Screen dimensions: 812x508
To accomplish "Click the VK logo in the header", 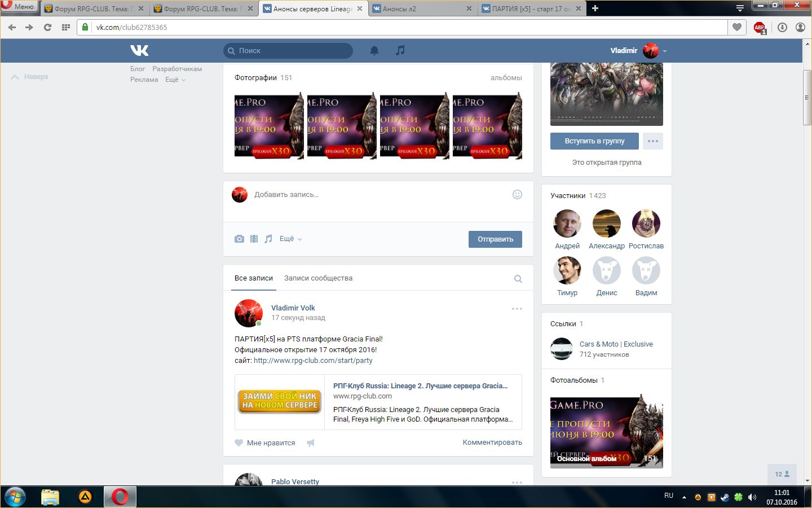I will pos(139,50).
